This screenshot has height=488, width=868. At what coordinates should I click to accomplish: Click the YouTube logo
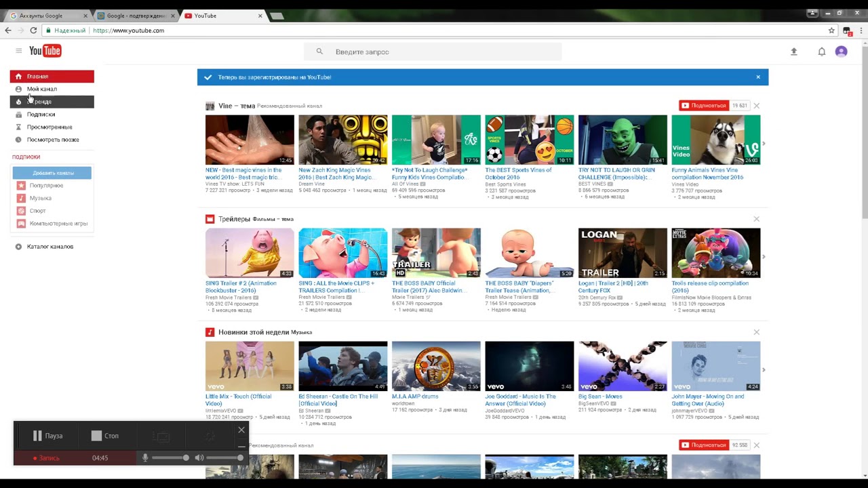[x=45, y=51]
